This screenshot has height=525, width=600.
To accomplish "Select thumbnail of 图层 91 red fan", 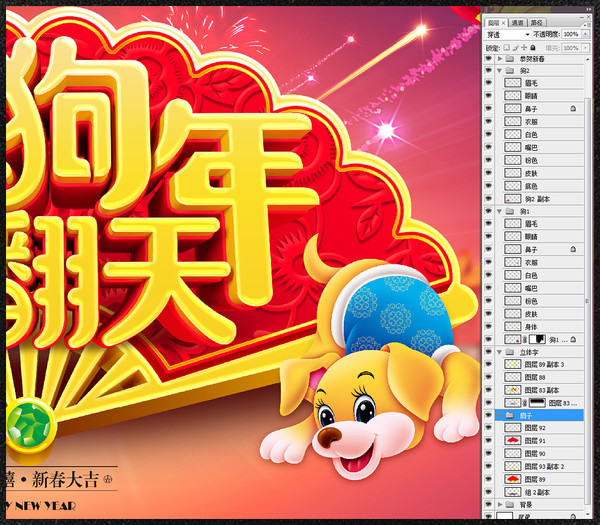I will click(x=513, y=440).
